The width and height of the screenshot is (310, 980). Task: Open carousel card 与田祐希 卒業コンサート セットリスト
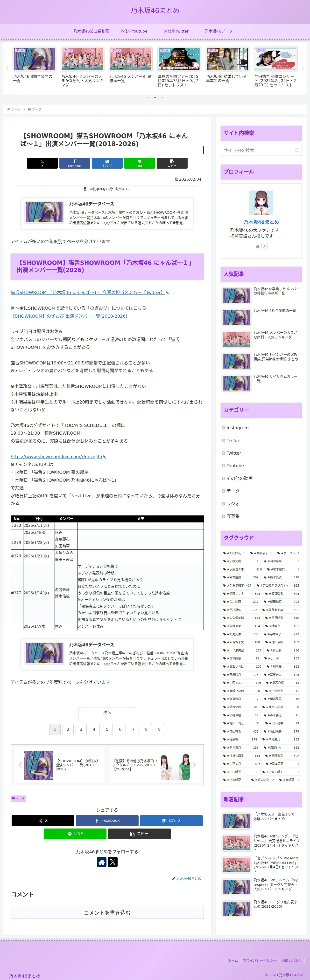pos(276,67)
